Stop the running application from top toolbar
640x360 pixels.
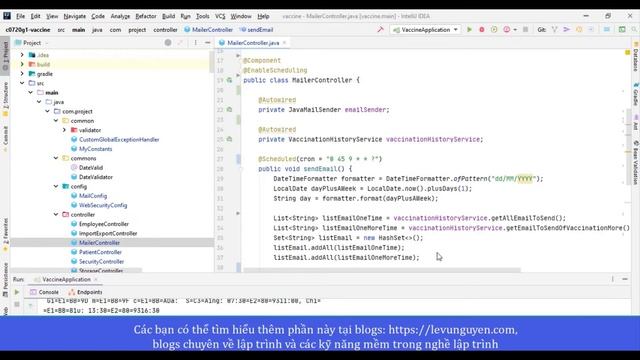[525, 29]
